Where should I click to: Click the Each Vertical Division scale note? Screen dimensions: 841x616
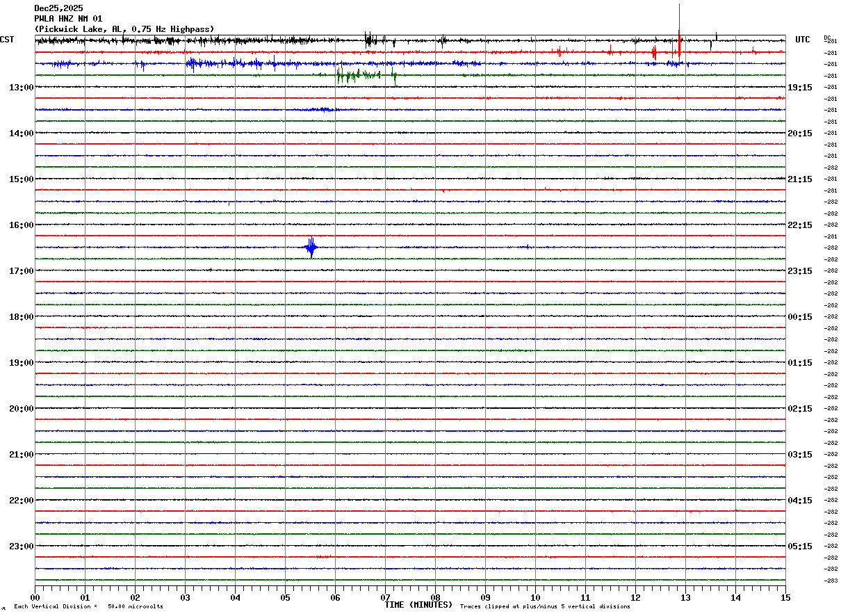pos(88,607)
